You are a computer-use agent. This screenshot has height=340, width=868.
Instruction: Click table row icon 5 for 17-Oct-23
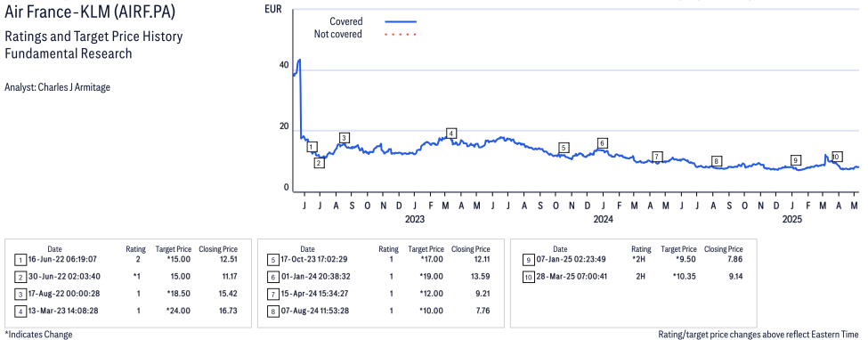273,259
